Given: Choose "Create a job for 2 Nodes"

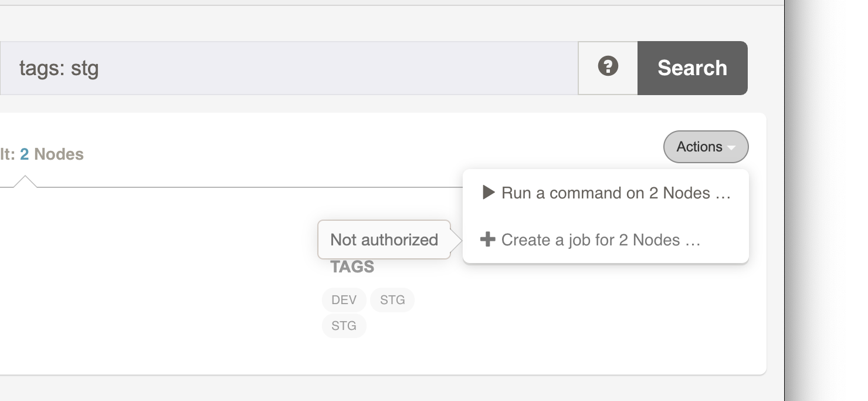Looking at the screenshot, I should pyautogui.click(x=589, y=240).
